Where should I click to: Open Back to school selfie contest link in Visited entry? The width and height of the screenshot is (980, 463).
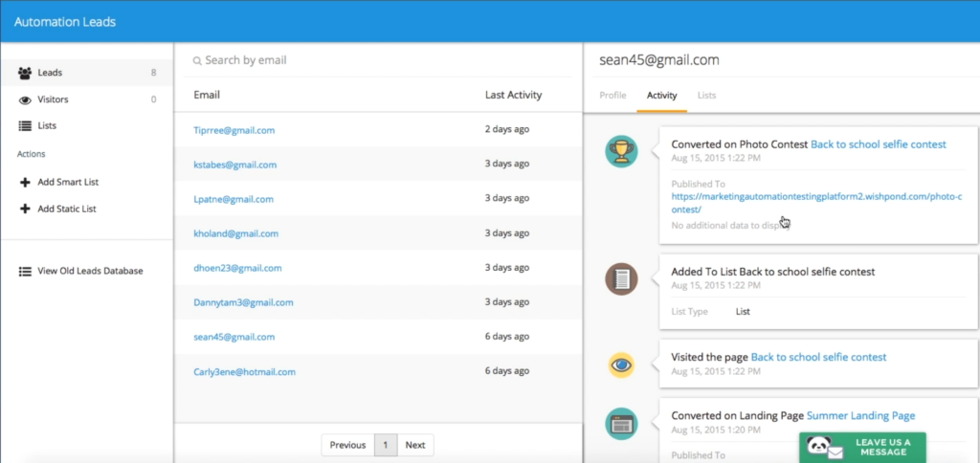818,358
